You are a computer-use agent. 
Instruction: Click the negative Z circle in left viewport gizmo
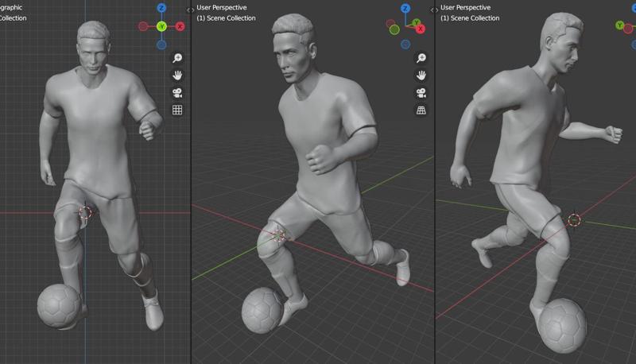coord(161,45)
